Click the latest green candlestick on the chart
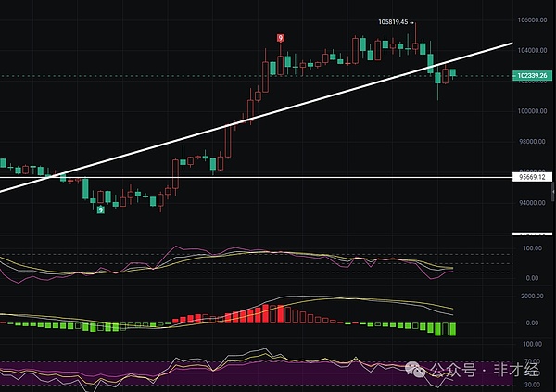Screen dimensions: 556x392 [x=453, y=72]
